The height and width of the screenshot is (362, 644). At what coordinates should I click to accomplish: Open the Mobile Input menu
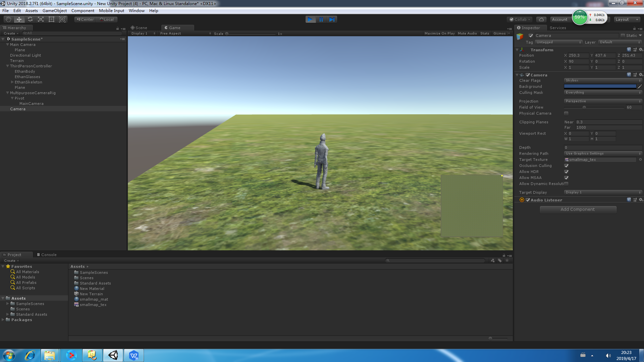[111, 11]
